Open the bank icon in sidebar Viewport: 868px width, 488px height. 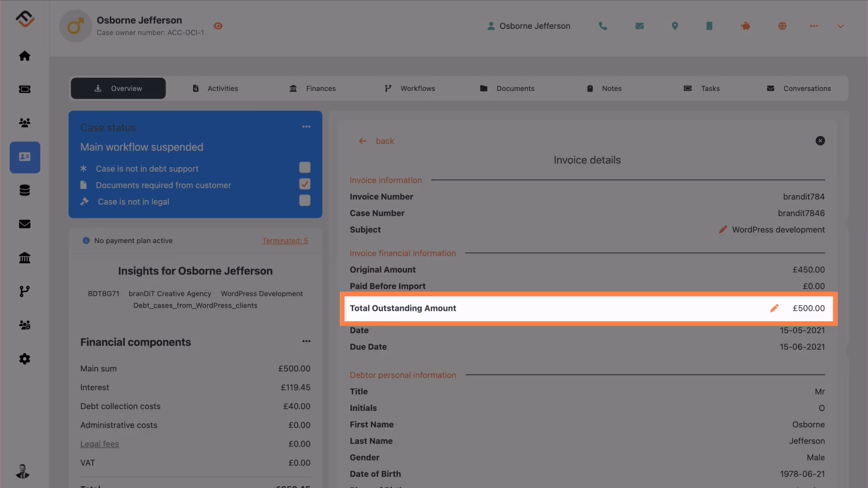coord(25,258)
